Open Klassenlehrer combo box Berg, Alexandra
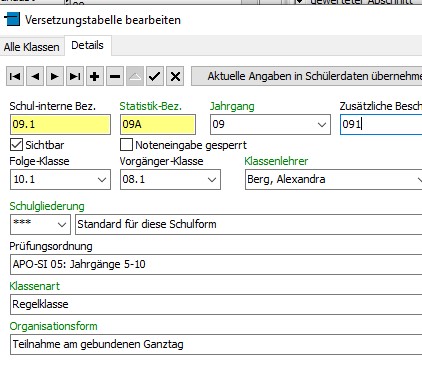The width and height of the screenshot is (422, 373). click(333, 180)
